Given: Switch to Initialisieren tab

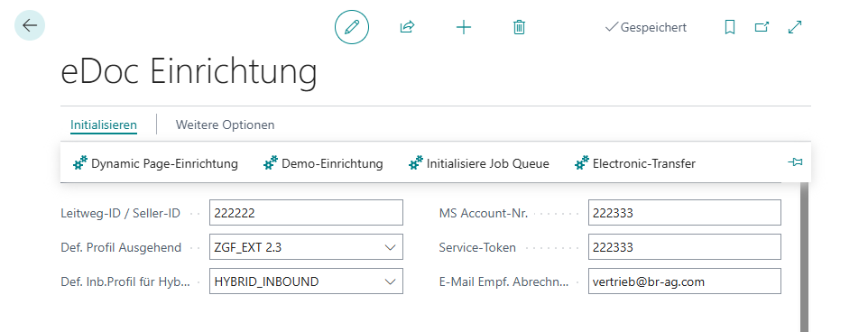Looking at the screenshot, I should tap(104, 124).
